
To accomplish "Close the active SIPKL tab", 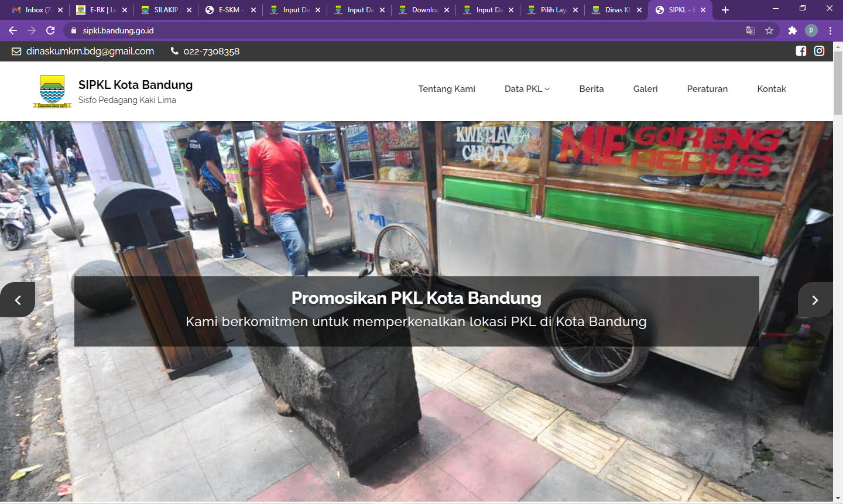I will click(703, 10).
